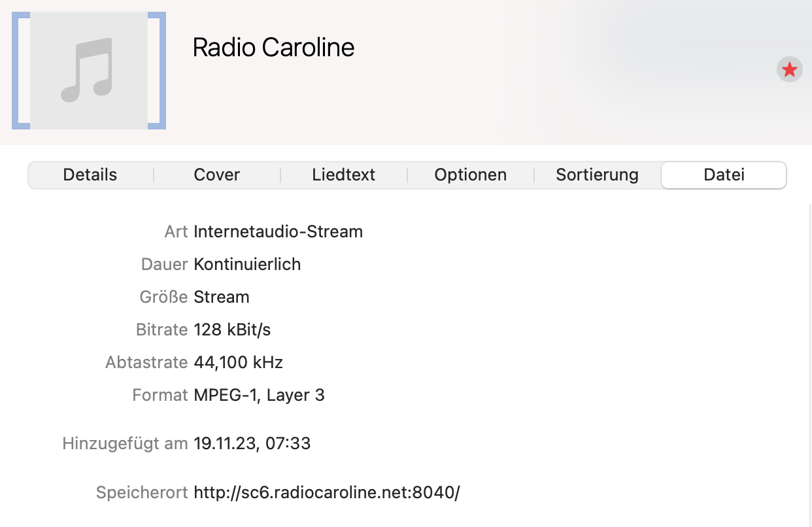This screenshot has width=812, height=527.
Task: Click the Hinzugefügt am label
Action: (x=126, y=444)
